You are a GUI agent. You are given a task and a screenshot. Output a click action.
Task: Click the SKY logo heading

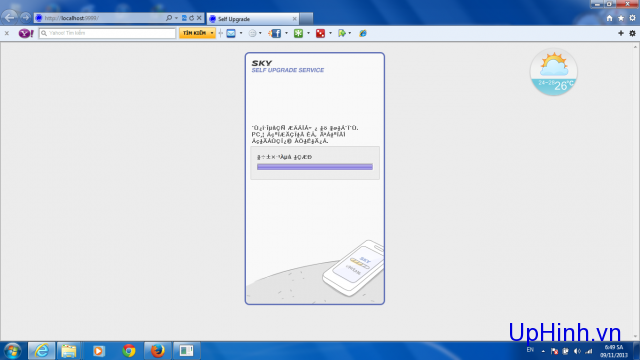pos(262,63)
